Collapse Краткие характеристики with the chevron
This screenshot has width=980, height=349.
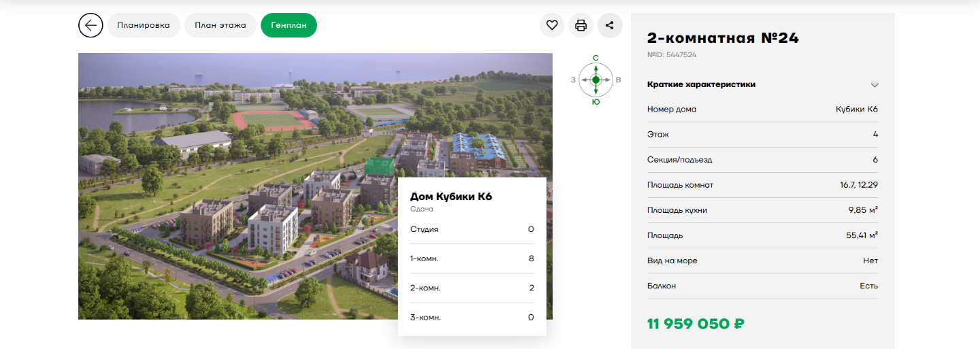click(875, 84)
